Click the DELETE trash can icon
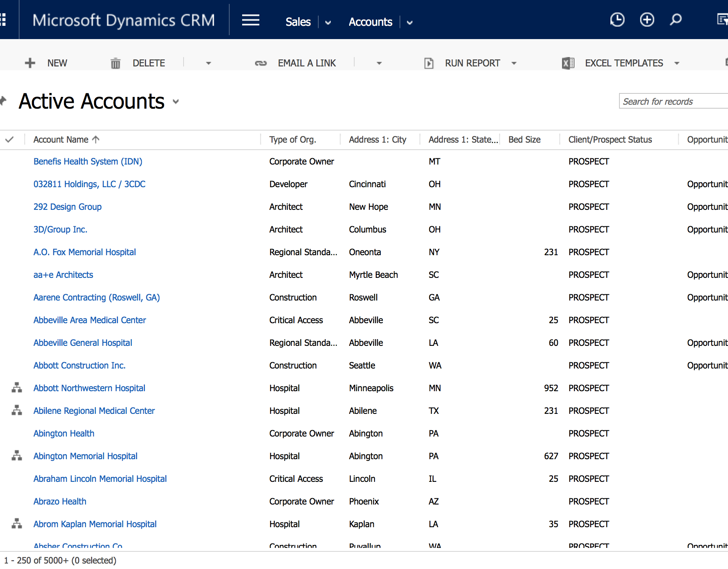This screenshot has height=569, width=728. (116, 63)
